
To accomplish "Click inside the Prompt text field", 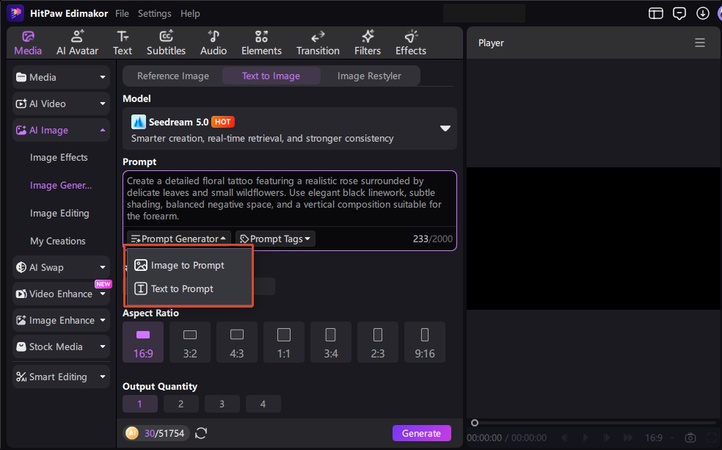I will pos(290,199).
